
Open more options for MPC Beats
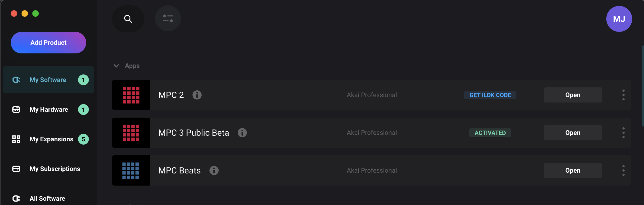coord(624,170)
